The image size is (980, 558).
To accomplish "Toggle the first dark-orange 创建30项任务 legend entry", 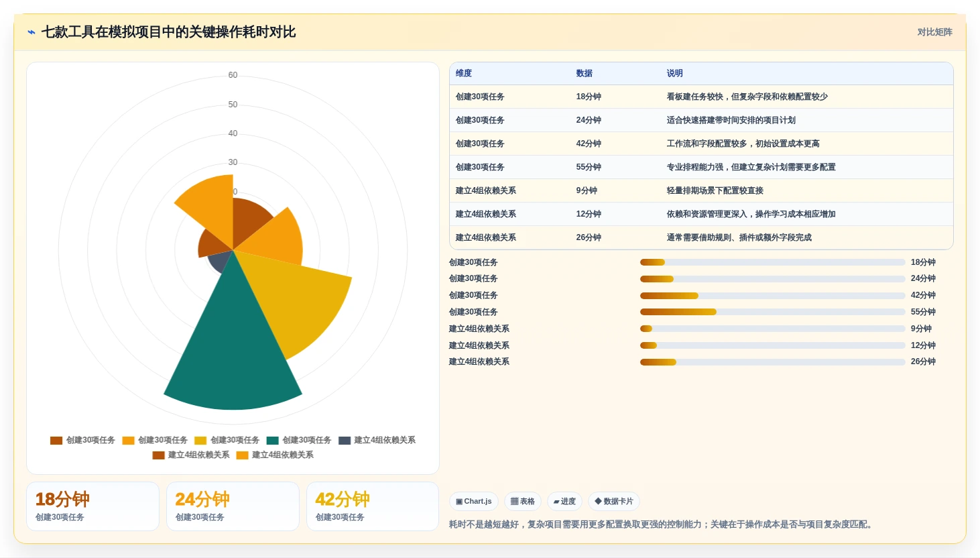I will point(82,441).
